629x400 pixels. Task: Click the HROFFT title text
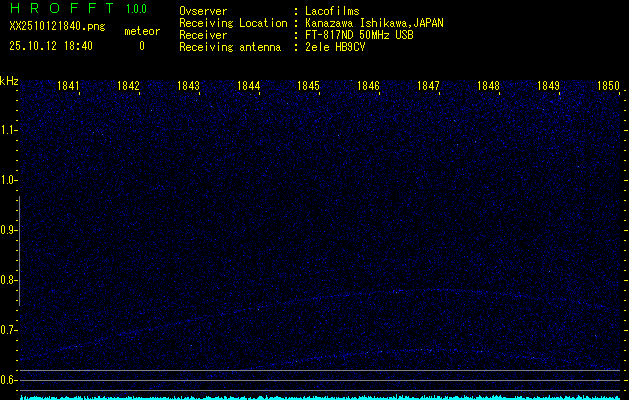pyautogui.click(x=61, y=9)
